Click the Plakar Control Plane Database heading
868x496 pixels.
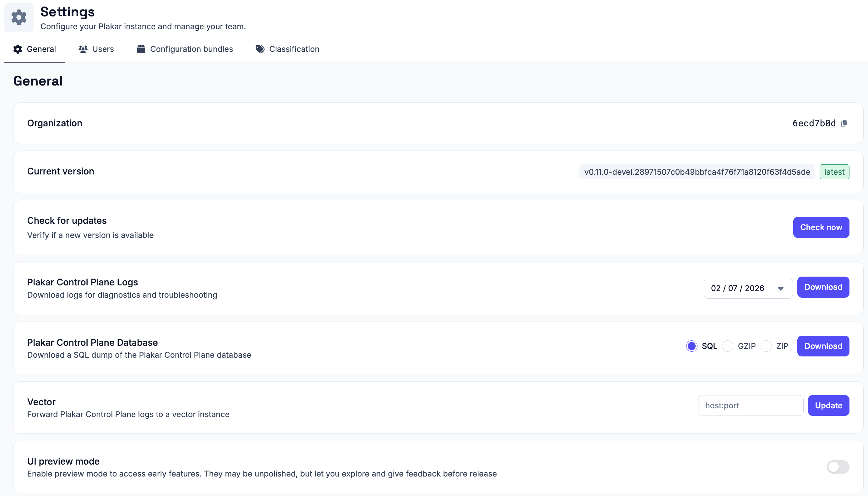93,343
